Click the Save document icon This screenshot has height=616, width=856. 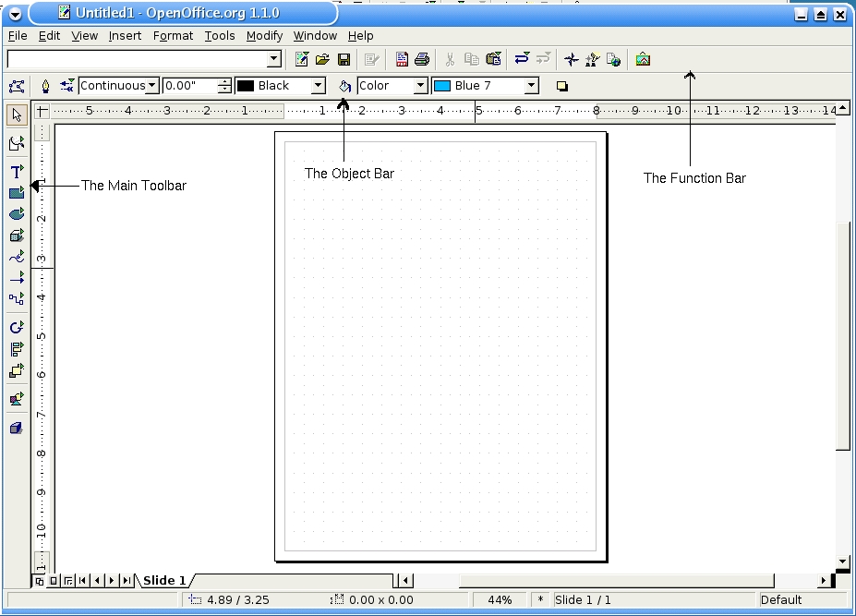[x=344, y=60]
